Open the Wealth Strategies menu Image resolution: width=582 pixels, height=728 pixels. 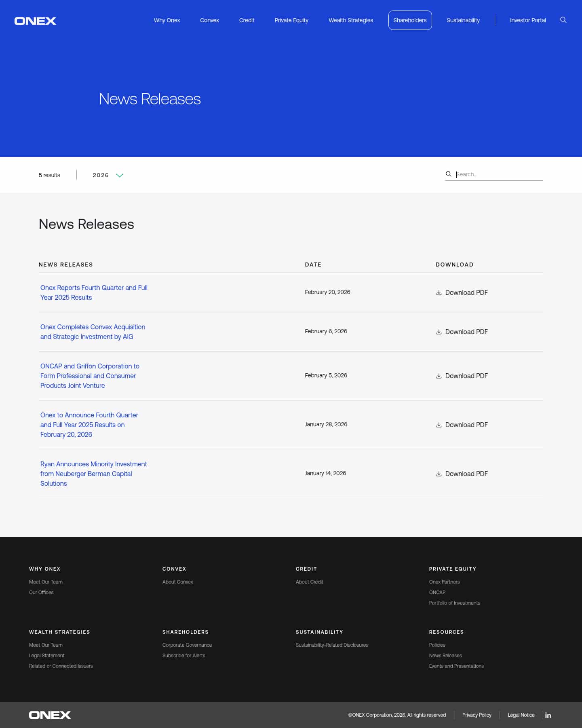[351, 20]
